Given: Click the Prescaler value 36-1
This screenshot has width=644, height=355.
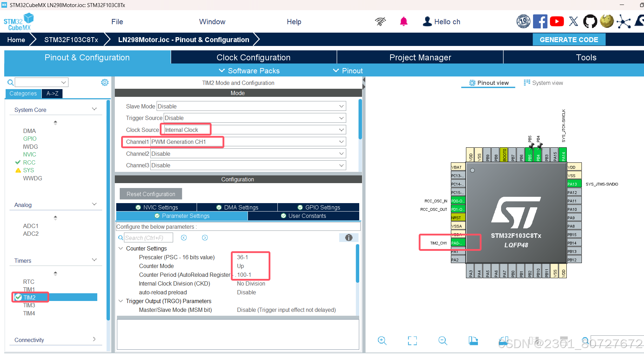Looking at the screenshot, I should pyautogui.click(x=242, y=257).
